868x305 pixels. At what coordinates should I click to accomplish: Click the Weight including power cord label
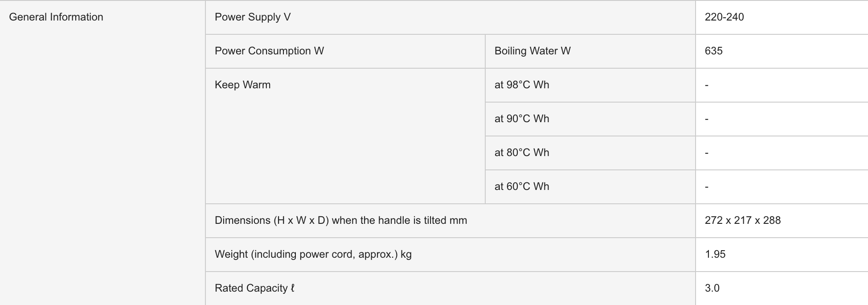point(313,254)
